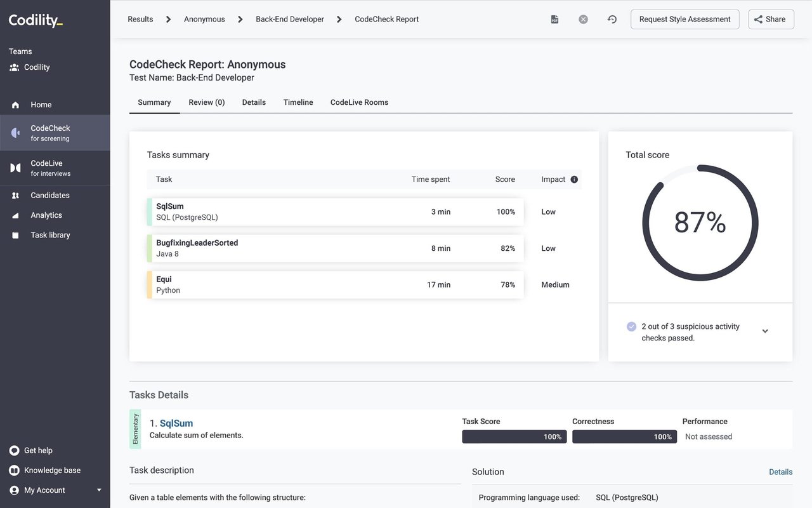Click the Share button
Viewport: 812px width, 508px height.
tap(771, 19)
